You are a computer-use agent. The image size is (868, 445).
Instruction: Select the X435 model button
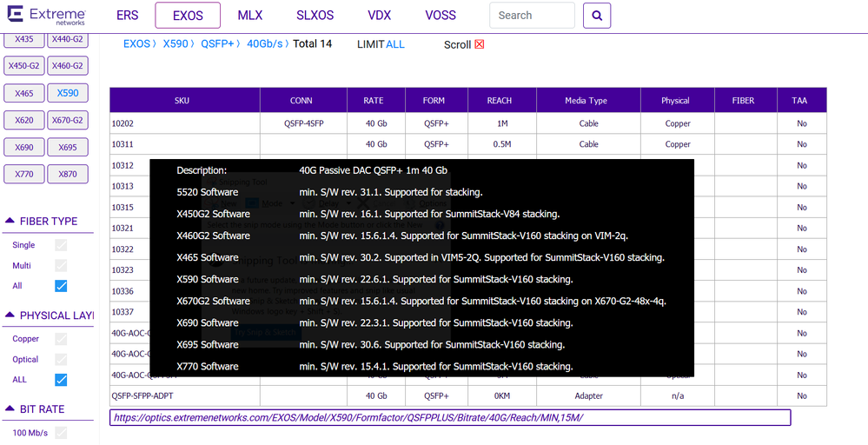(23, 39)
